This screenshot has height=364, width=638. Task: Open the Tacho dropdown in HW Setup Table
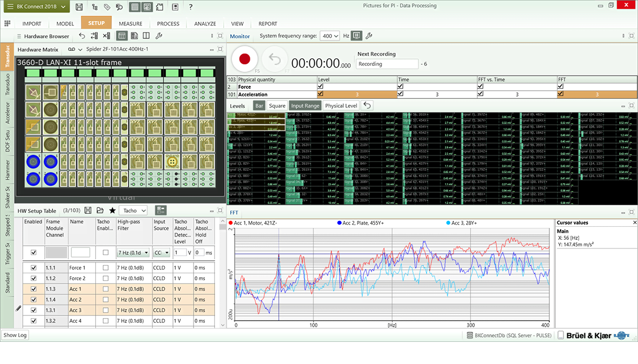pos(133,211)
